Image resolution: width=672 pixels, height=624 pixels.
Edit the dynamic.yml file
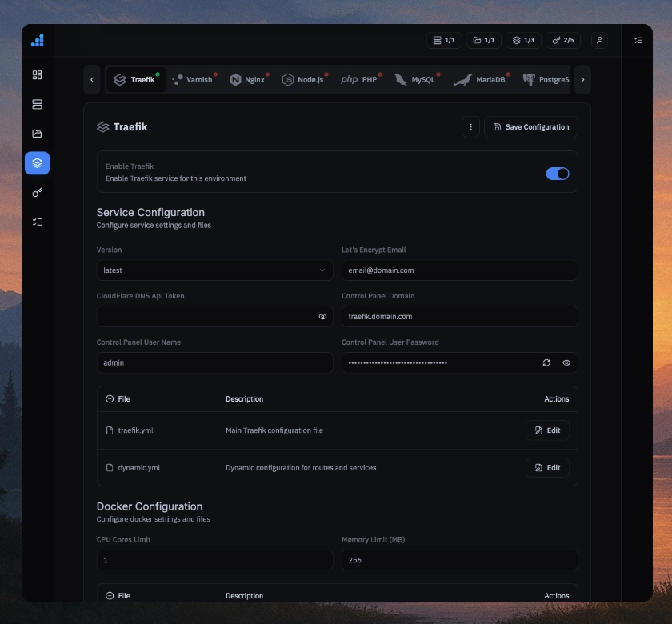click(x=547, y=468)
